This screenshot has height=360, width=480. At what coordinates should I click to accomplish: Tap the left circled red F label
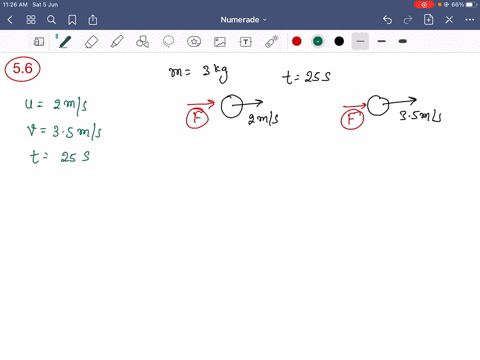pyautogui.click(x=197, y=118)
